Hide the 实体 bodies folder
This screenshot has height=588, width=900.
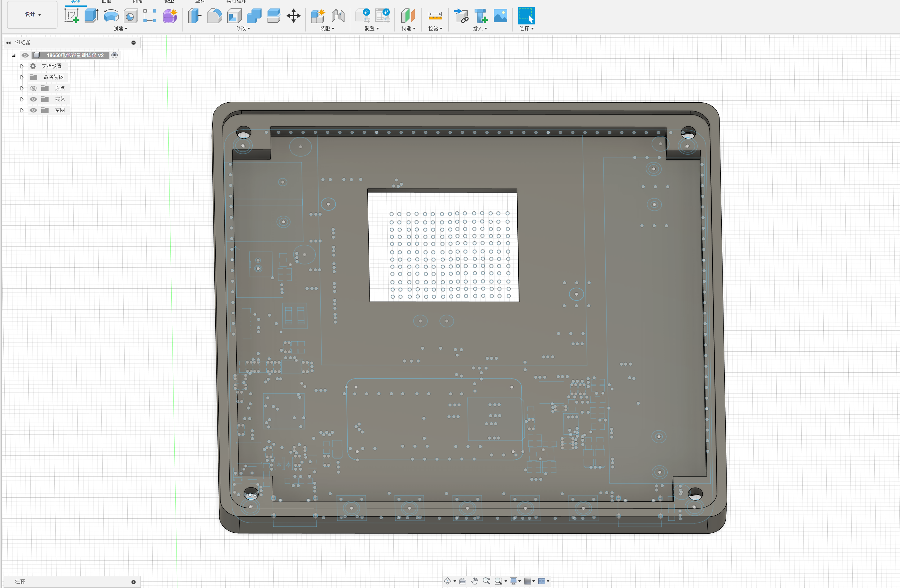(33, 99)
